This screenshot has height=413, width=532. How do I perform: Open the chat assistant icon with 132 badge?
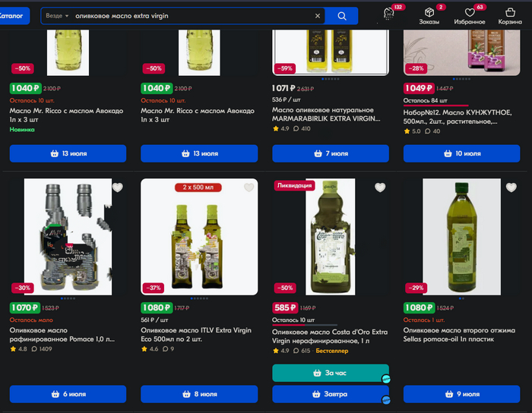pyautogui.click(x=389, y=14)
